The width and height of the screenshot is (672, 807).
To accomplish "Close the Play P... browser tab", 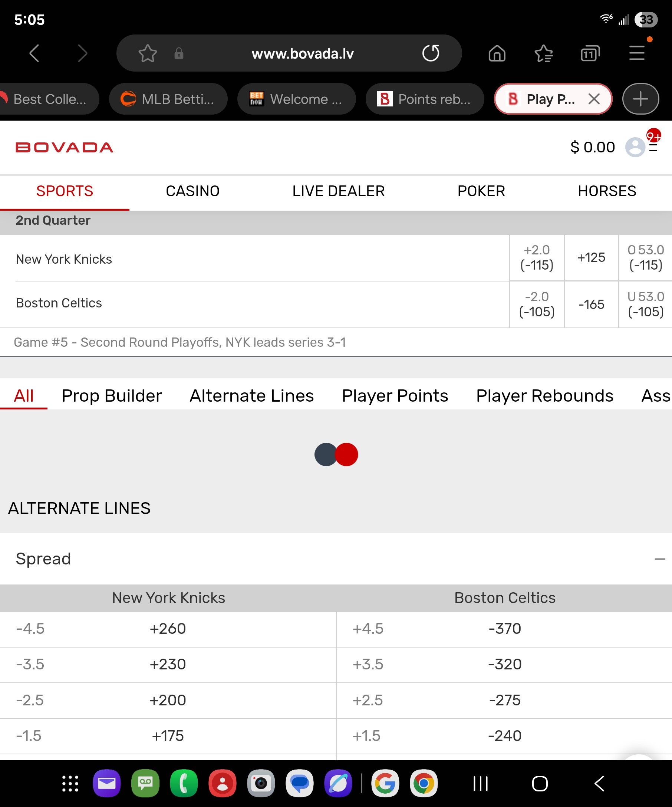I will point(594,99).
